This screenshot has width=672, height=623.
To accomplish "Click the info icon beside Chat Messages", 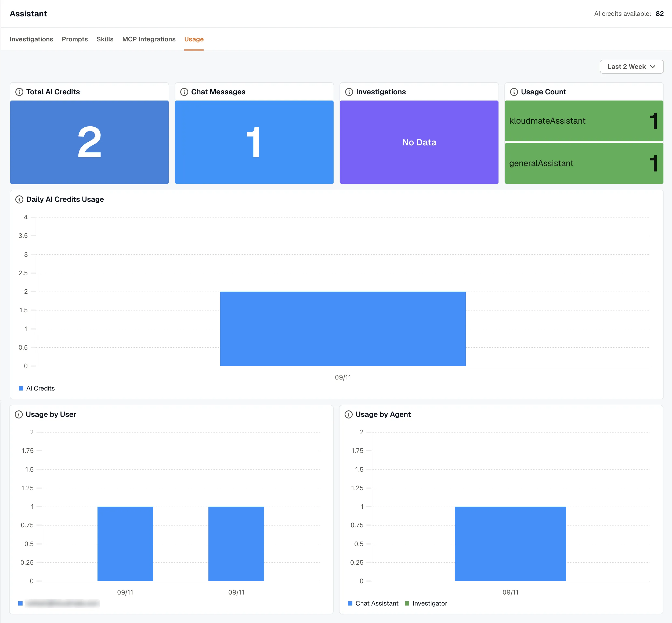I will pyautogui.click(x=184, y=92).
